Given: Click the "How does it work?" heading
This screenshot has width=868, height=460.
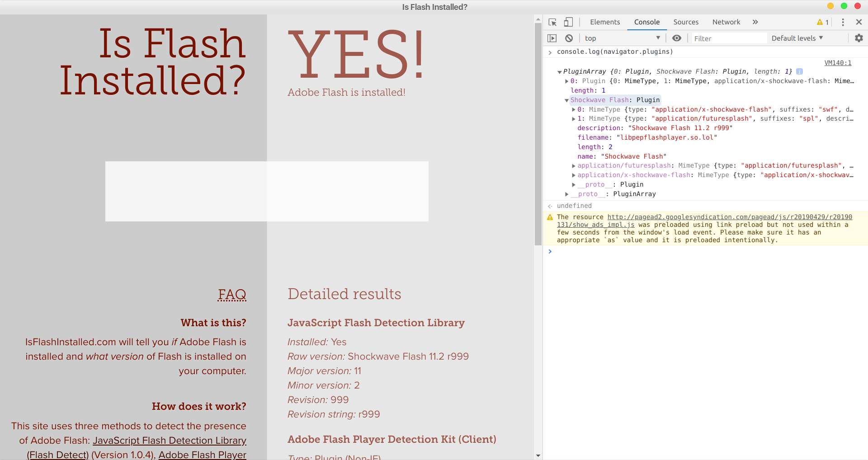Looking at the screenshot, I should pos(199,406).
